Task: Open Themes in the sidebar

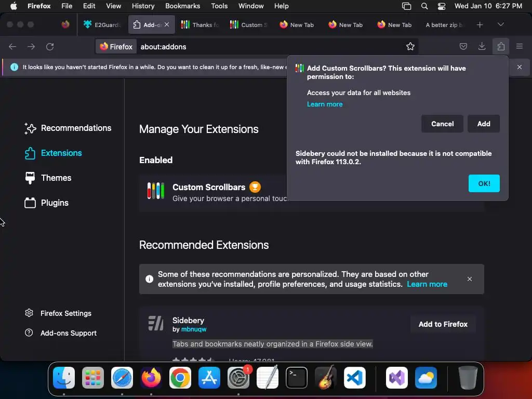Action: tap(48, 178)
